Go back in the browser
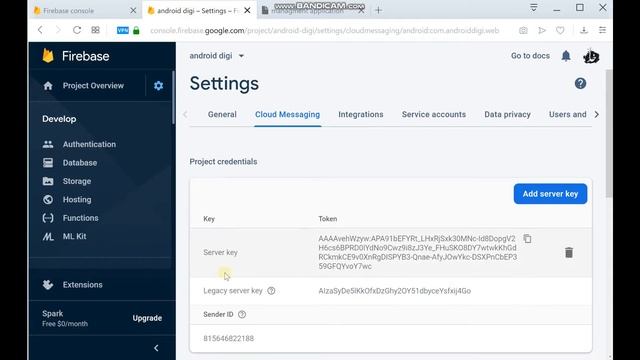 tap(40, 30)
